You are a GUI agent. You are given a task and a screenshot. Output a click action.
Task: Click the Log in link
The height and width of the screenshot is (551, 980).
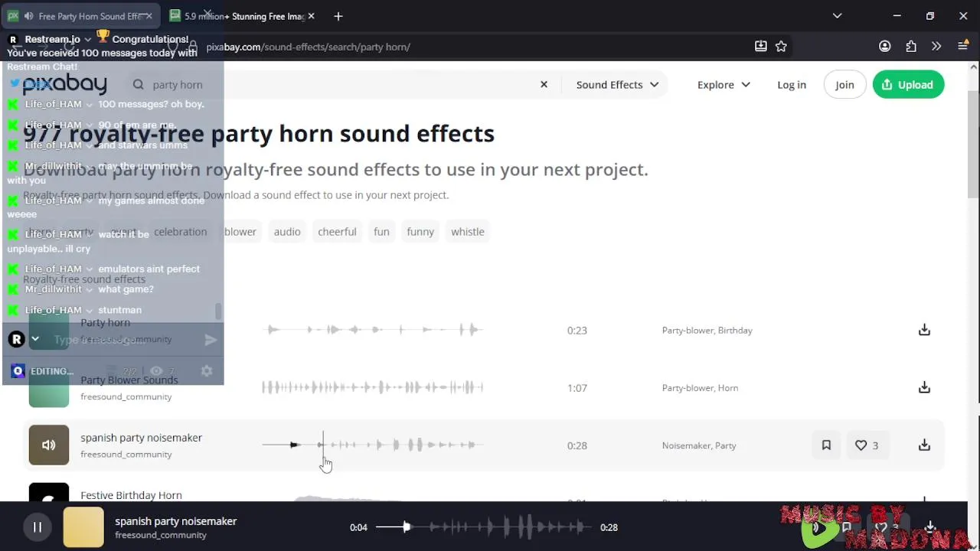click(x=792, y=84)
